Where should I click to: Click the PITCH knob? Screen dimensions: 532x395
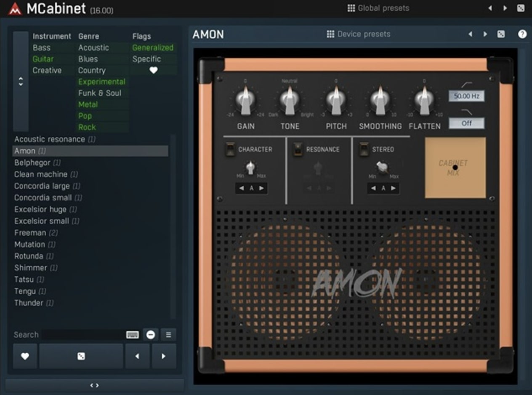click(336, 101)
